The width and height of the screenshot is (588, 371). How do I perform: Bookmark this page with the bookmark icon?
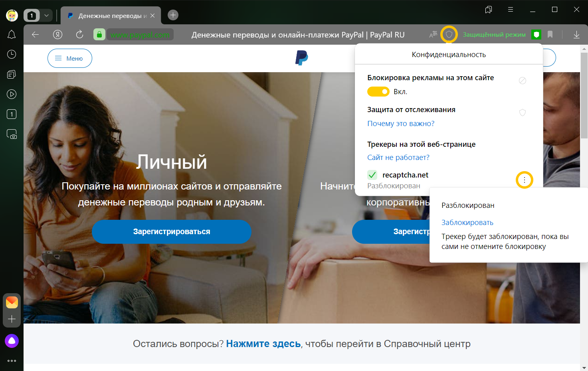(550, 35)
